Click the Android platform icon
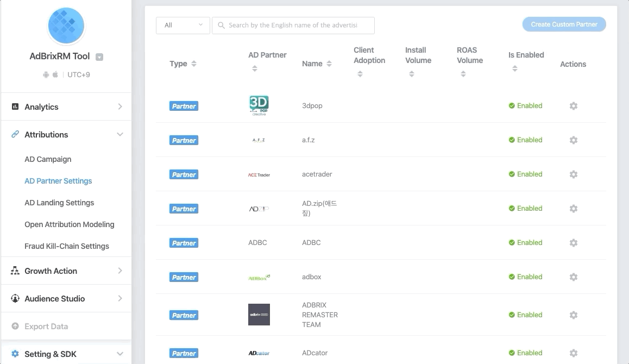 pos(46,74)
